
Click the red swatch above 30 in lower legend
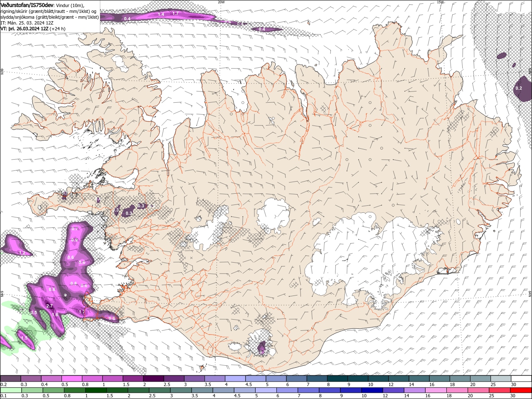[x=520, y=390]
